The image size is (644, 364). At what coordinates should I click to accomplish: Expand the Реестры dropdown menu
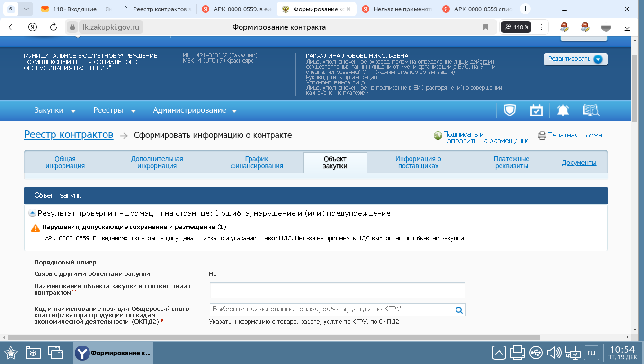pyautogui.click(x=115, y=110)
